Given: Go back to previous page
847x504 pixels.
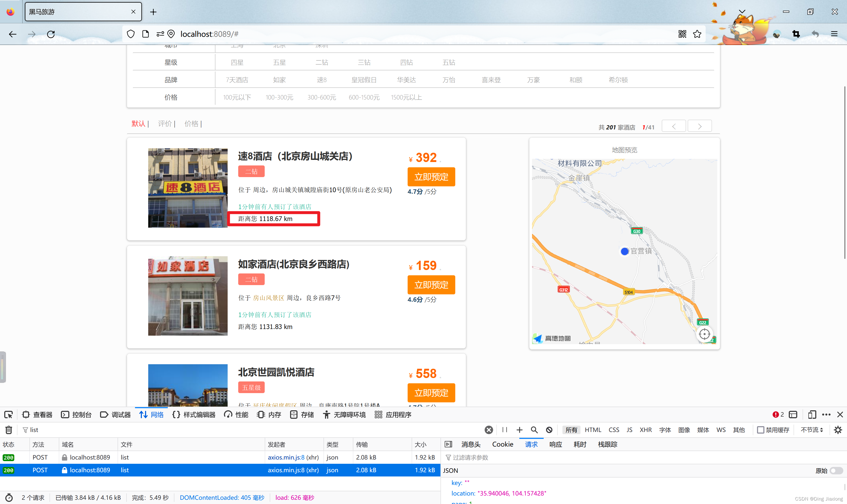Looking at the screenshot, I should [12, 34].
